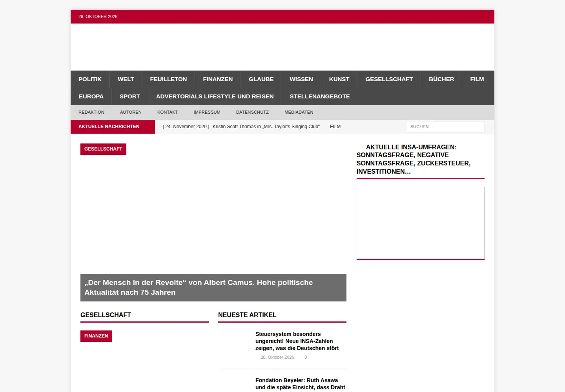Go to the EUROPA section
This screenshot has height=392, width=565.
tap(91, 96)
